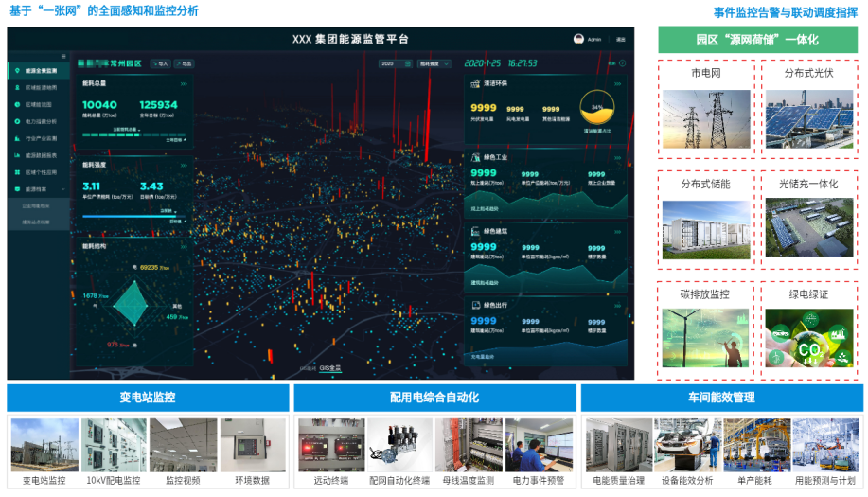Expand the 能耗结构 card arrows
Viewport: 868px width, 497px height.
184,247
